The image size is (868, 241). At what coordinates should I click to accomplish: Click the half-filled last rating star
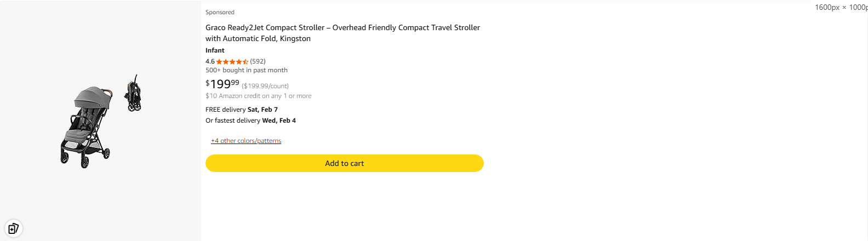click(x=245, y=62)
